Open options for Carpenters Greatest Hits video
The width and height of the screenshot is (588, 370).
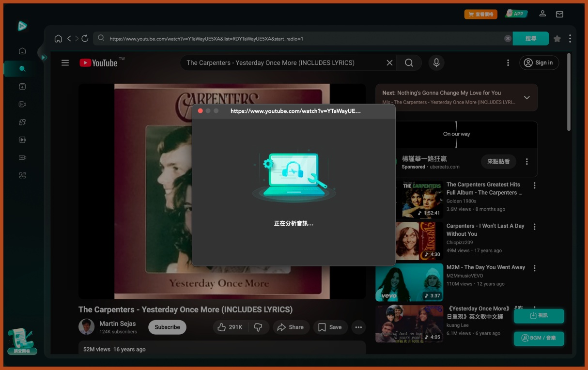tap(534, 185)
